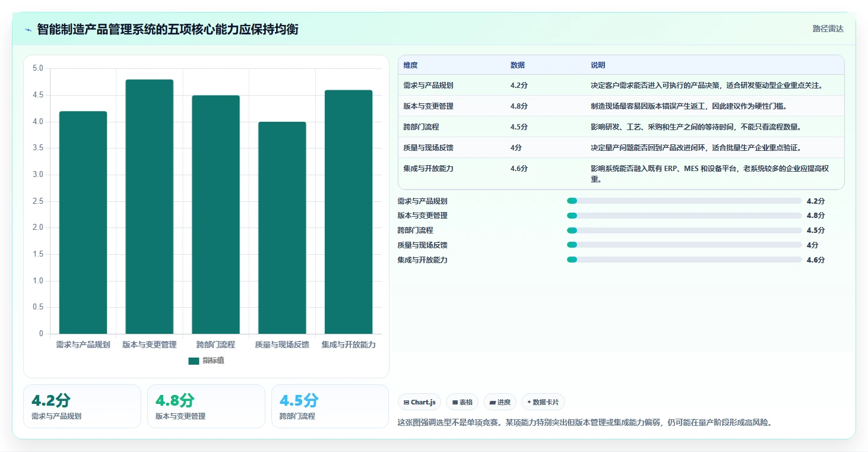868x452 pixels.
Task: Open the 4.5分 跨部门流程 data card
Action: tap(330, 406)
